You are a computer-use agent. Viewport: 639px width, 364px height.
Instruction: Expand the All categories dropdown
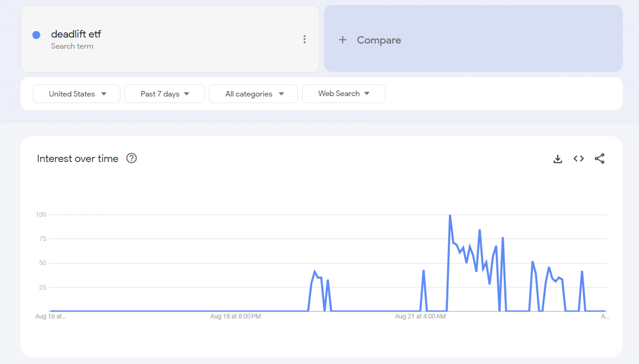pos(253,94)
